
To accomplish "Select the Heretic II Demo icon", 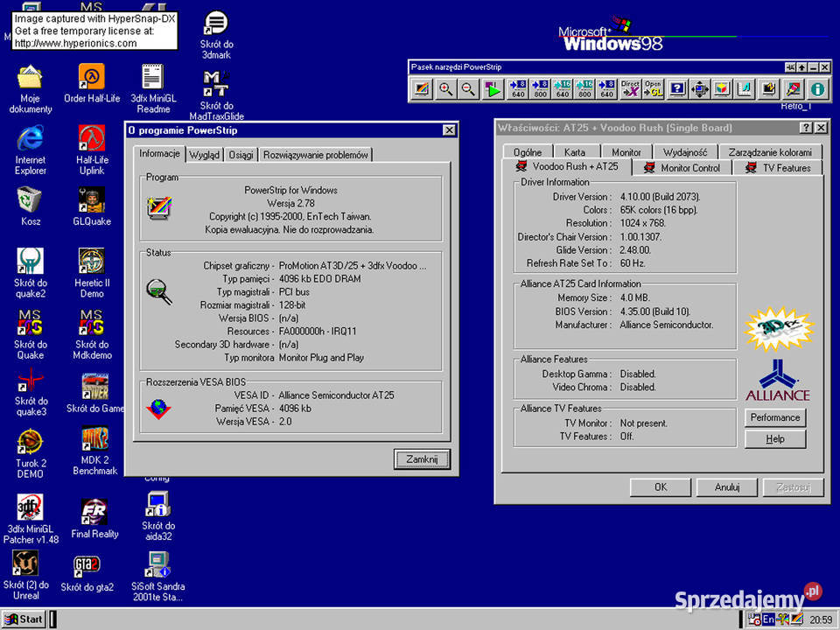I will coord(92,273).
